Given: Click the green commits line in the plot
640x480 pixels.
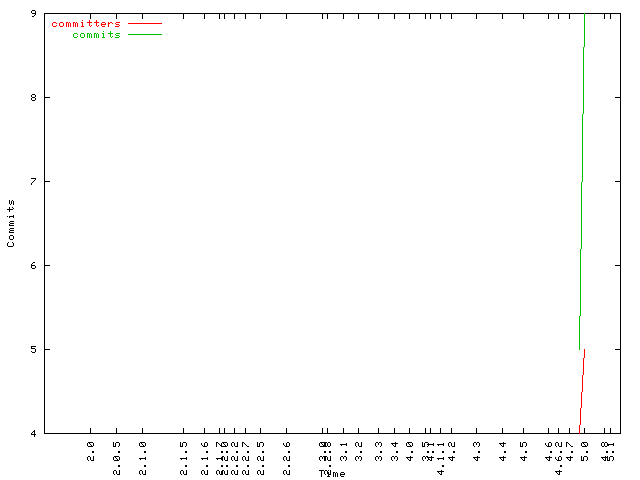Looking at the screenshot, I should tap(581, 180).
